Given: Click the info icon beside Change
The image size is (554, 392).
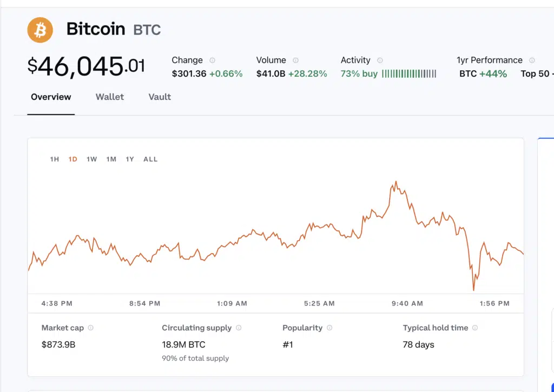Looking at the screenshot, I should (x=212, y=61).
